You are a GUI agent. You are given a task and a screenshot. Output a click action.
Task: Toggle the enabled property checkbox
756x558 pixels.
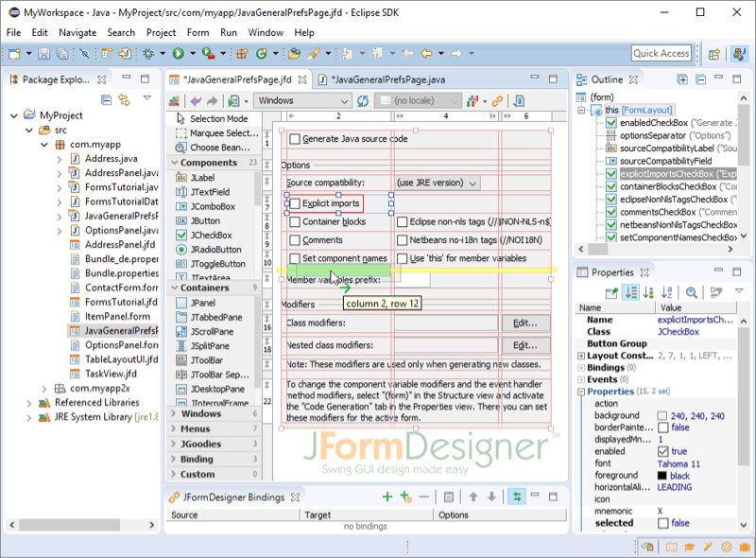point(663,452)
